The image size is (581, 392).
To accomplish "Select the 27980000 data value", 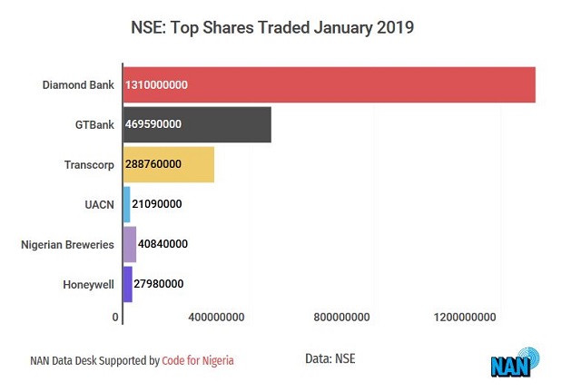I will (159, 284).
